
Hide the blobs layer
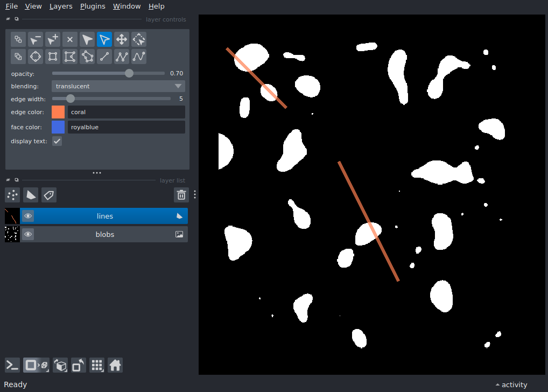(28, 234)
